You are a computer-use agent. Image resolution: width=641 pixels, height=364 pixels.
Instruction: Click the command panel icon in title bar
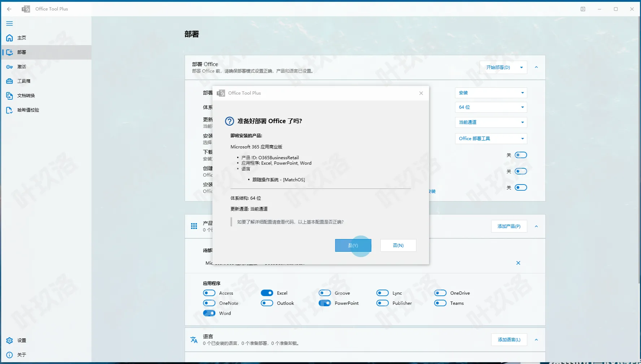click(x=583, y=9)
